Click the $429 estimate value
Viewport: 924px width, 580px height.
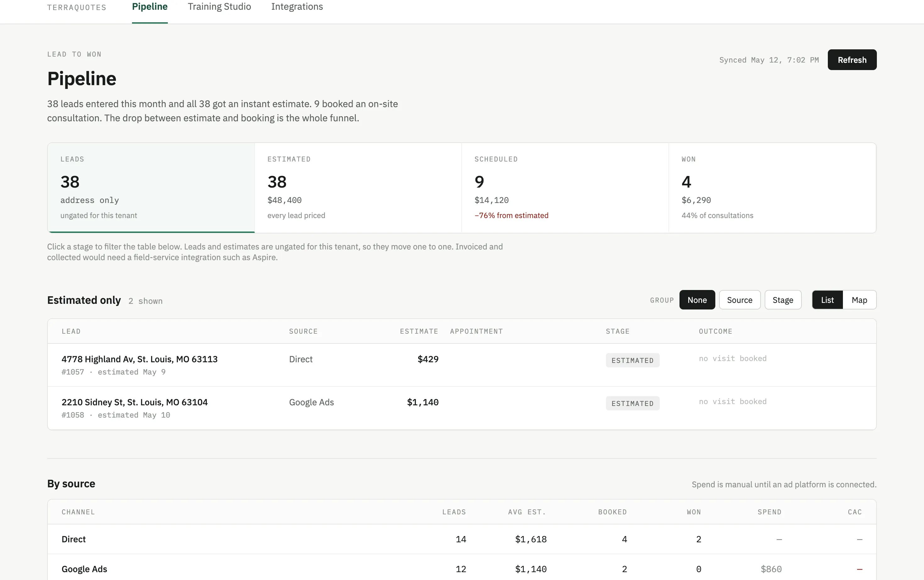[x=428, y=359]
